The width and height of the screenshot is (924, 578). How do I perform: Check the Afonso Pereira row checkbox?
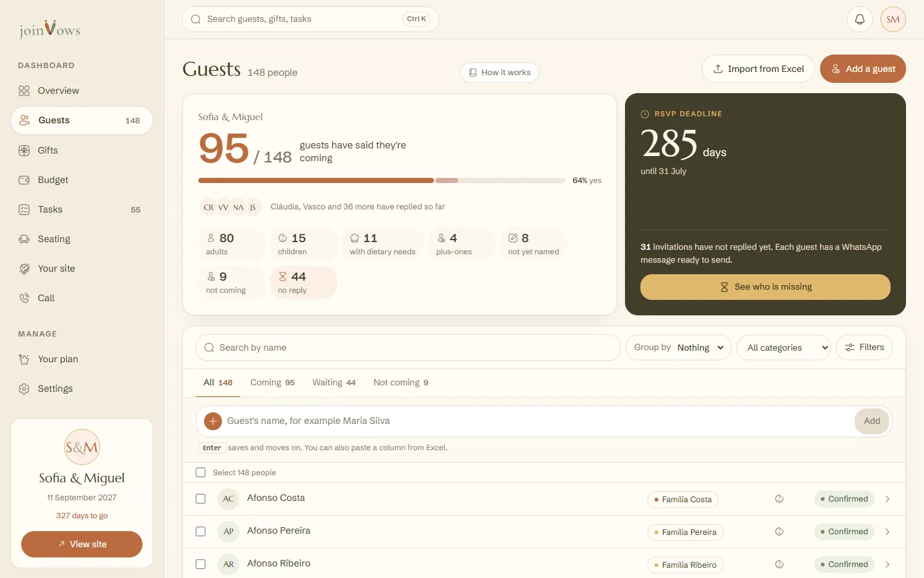[x=200, y=532]
